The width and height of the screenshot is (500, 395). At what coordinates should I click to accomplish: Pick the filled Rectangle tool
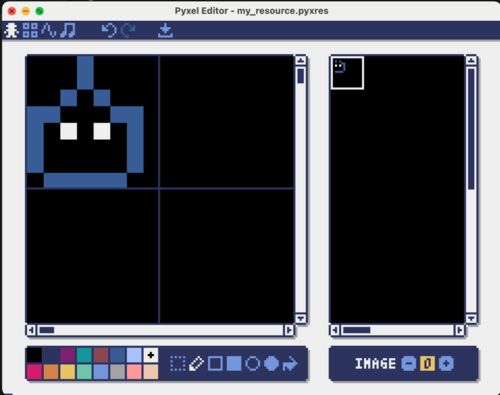234,363
